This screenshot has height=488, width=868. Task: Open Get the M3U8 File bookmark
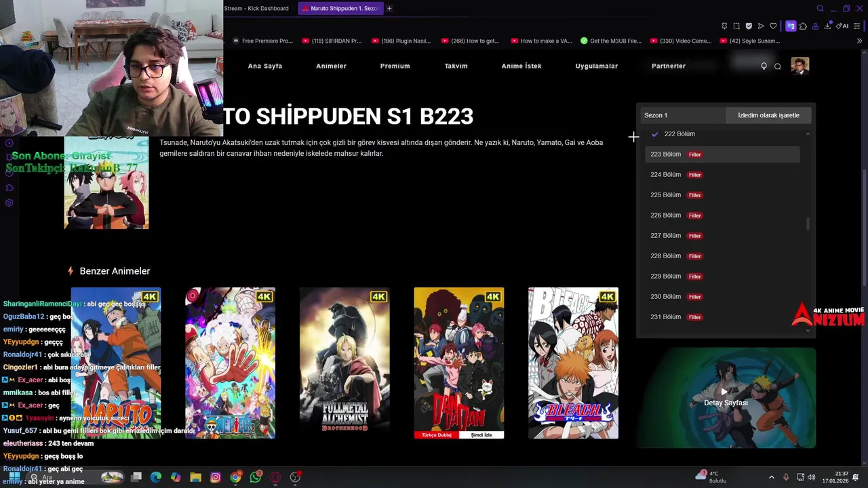(610, 41)
